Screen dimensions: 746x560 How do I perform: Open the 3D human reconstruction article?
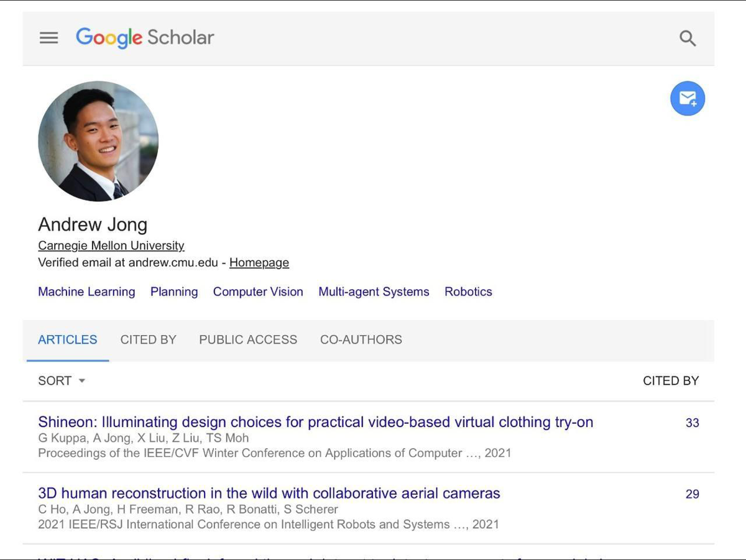(x=269, y=493)
